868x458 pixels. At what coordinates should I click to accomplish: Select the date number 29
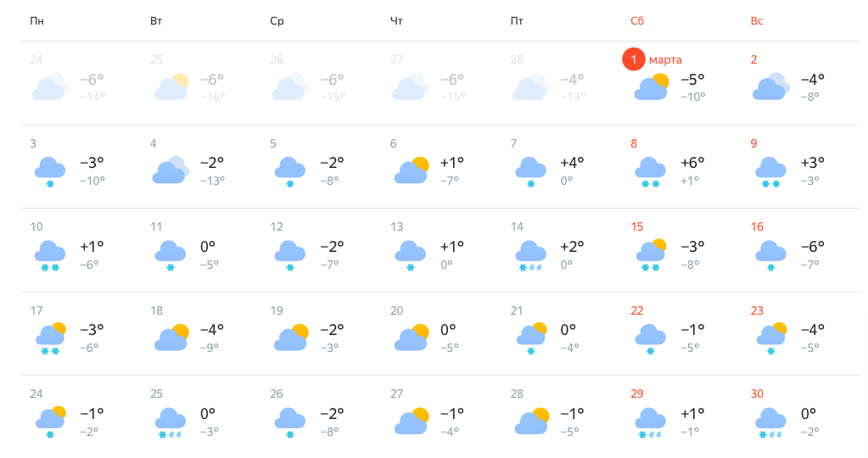[x=637, y=394]
